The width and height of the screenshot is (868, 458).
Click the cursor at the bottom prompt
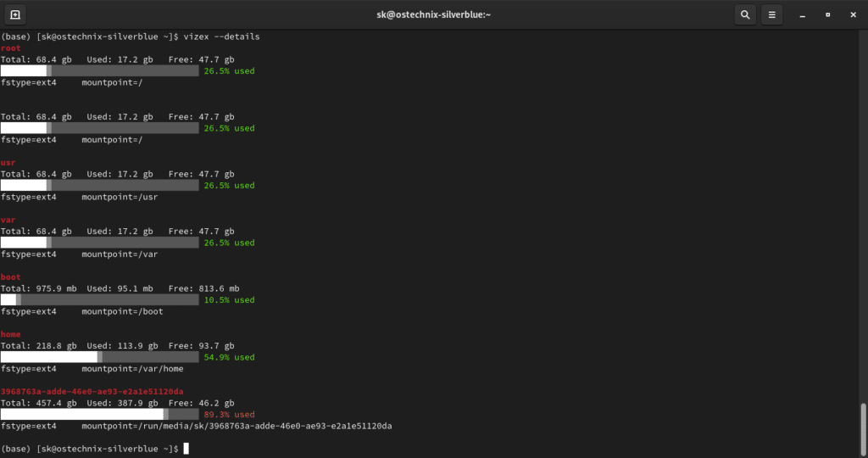186,449
